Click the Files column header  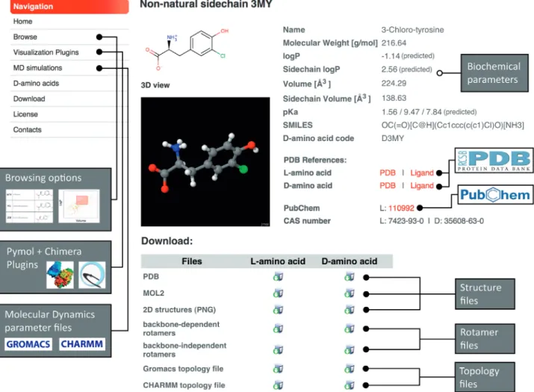pos(192,261)
